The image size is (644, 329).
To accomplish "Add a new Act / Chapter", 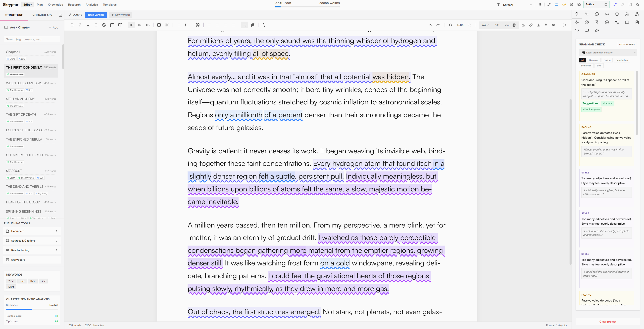I will (x=54, y=27).
